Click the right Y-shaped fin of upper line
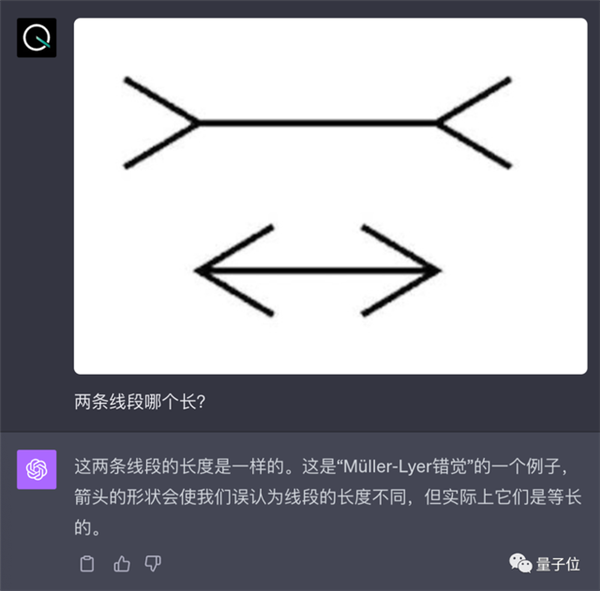 [x=474, y=123]
